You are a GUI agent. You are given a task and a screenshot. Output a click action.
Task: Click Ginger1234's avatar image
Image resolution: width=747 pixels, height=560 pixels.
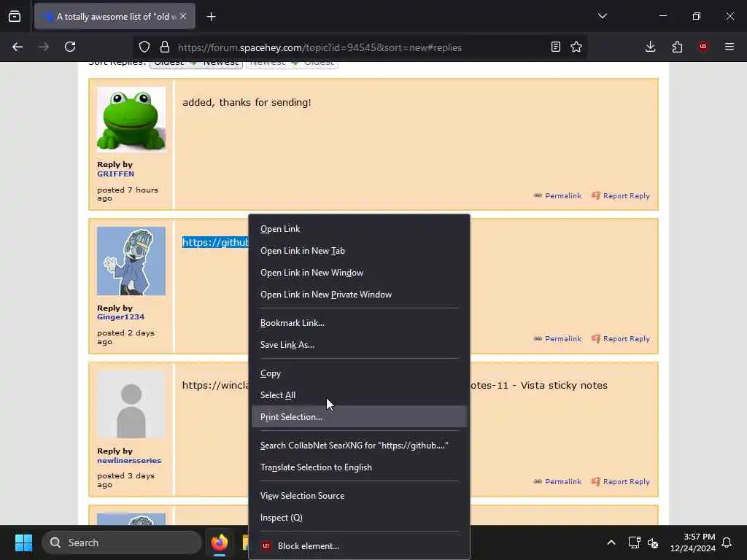click(131, 261)
